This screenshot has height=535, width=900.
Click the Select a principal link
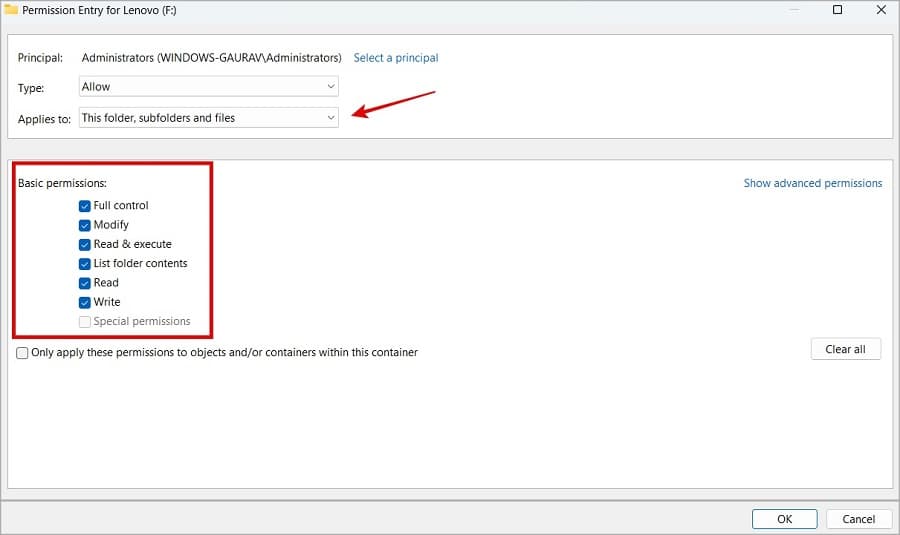[x=396, y=58]
